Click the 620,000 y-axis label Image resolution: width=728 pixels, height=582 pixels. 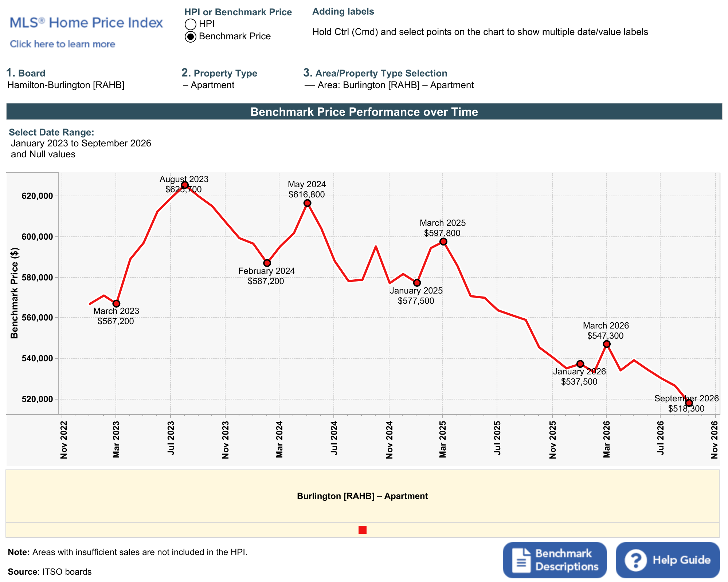38,196
